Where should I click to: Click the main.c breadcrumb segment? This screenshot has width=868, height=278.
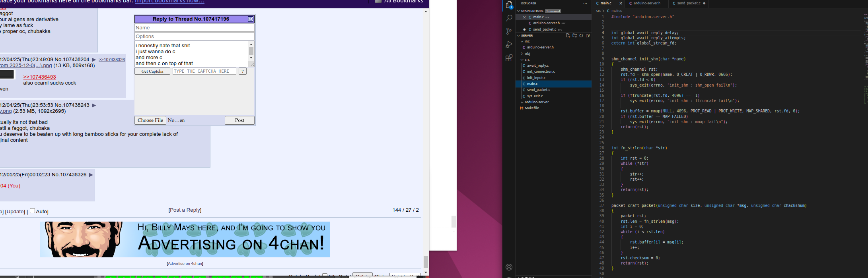point(617,11)
